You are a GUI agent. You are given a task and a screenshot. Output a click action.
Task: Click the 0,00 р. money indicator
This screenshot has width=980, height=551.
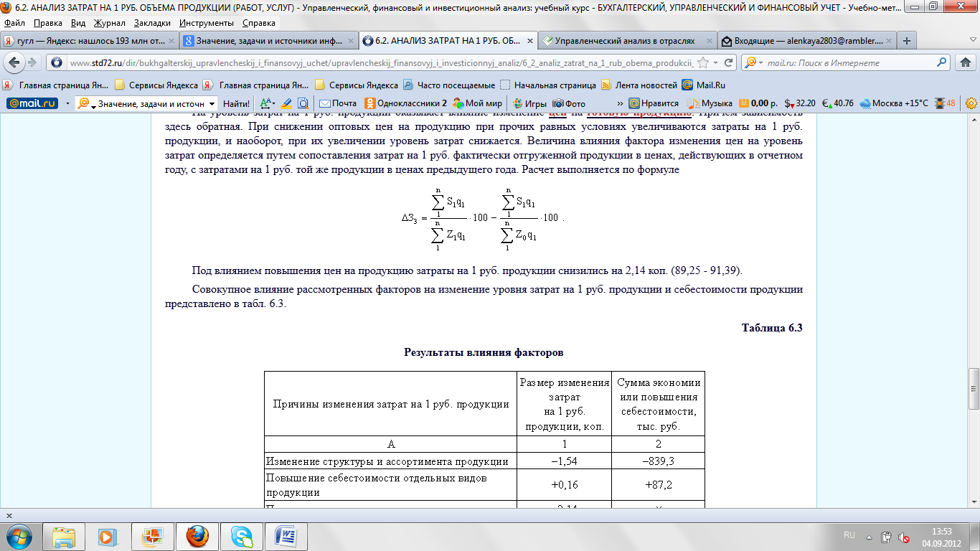point(759,103)
